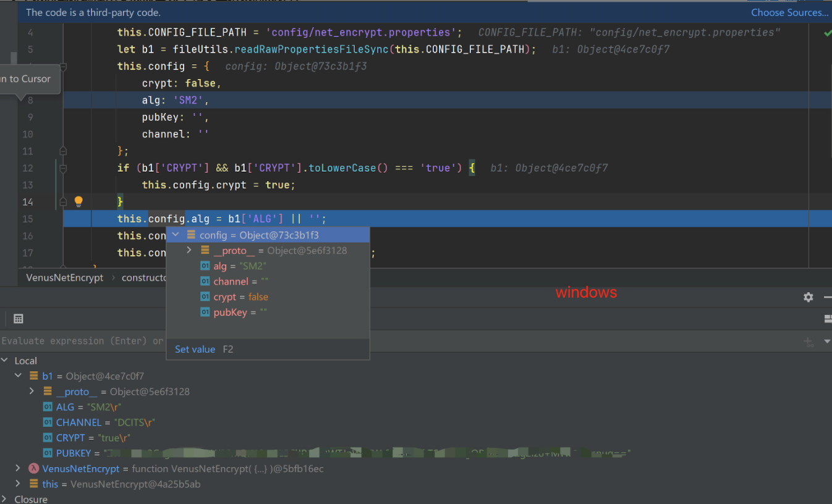Click readRawPropertiesFileSync method call in code
The image size is (832, 504).
[311, 49]
